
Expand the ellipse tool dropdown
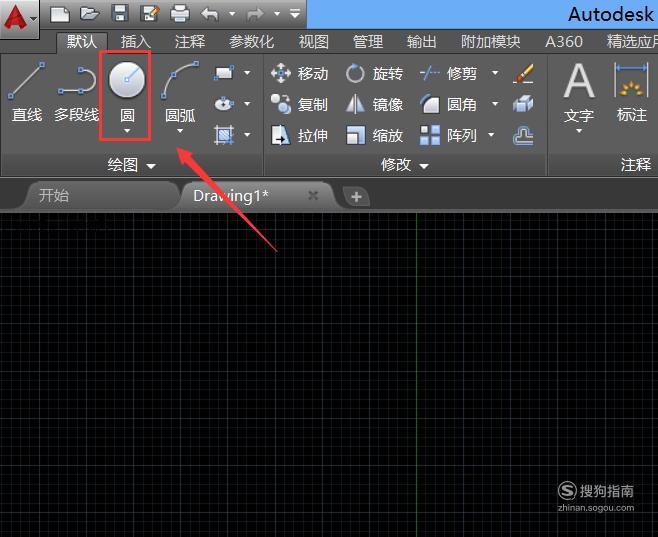(x=248, y=104)
